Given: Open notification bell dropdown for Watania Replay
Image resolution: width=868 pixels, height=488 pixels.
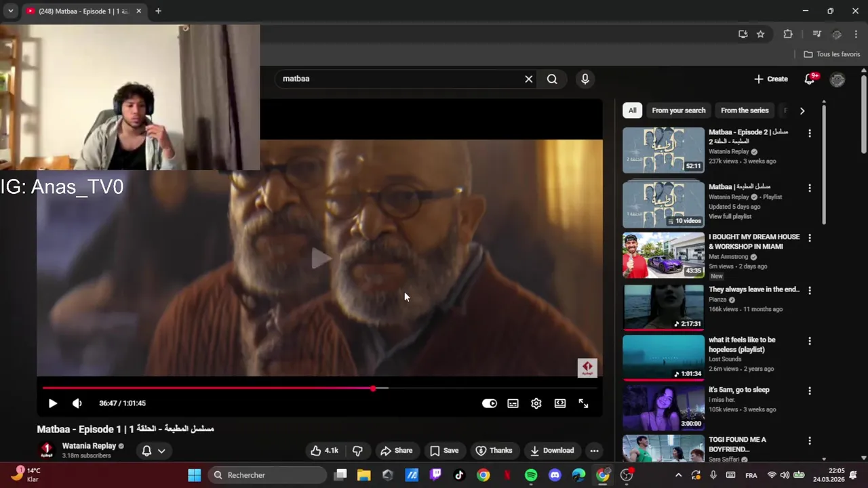Looking at the screenshot, I should click(x=154, y=451).
